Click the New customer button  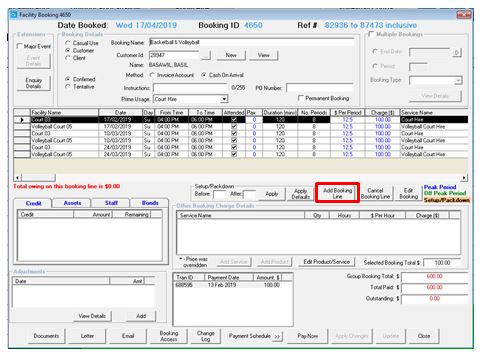[231, 55]
